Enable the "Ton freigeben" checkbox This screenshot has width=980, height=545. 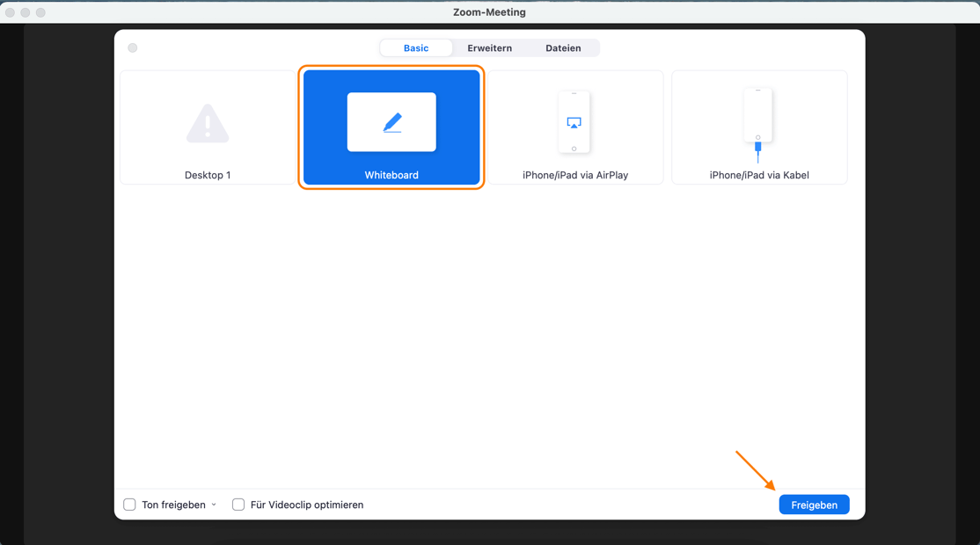coord(130,505)
